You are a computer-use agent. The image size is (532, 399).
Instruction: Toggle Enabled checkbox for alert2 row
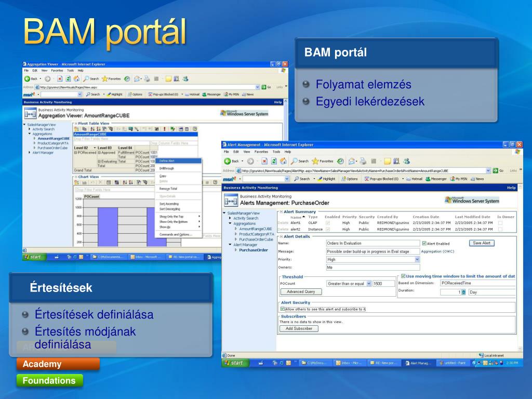(x=328, y=229)
